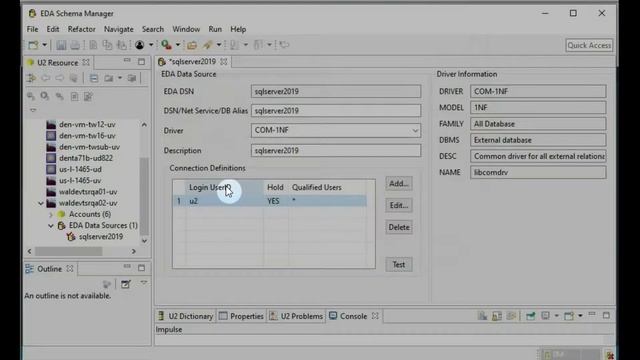This screenshot has height=360, width=640.
Task: Click the resource tree horizontal scrollbar thumb
Action: pos(68,251)
